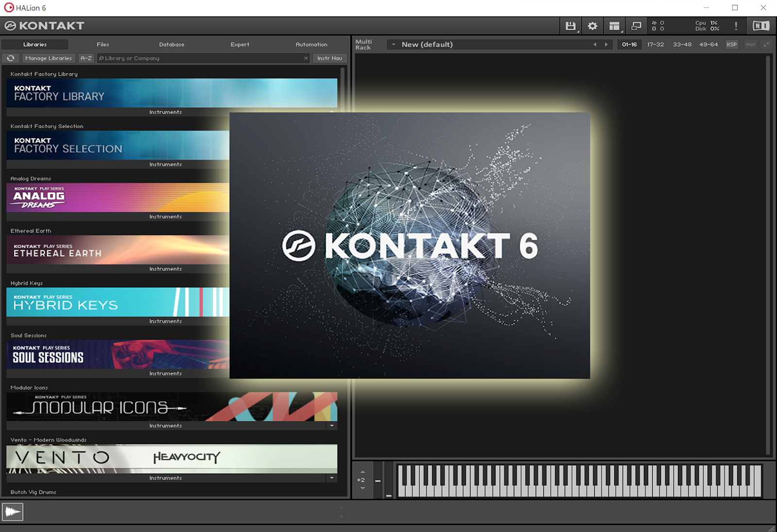Click a key on the virtual keyboard
Viewport: 777px width, 532px height.
[x=579, y=481]
